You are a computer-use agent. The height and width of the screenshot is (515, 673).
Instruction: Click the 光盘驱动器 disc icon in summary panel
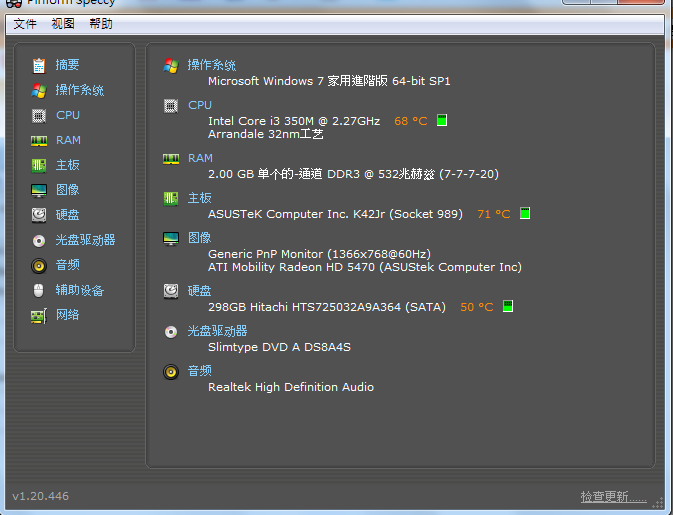point(171,332)
